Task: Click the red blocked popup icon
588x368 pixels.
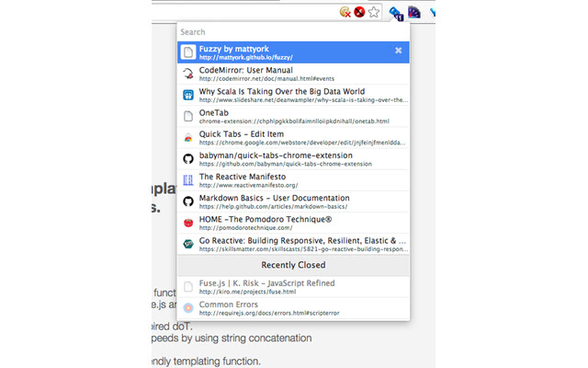Action: (x=359, y=12)
